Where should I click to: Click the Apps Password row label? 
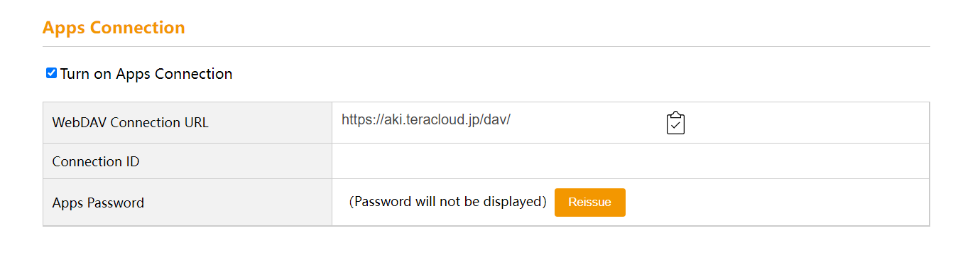point(98,203)
